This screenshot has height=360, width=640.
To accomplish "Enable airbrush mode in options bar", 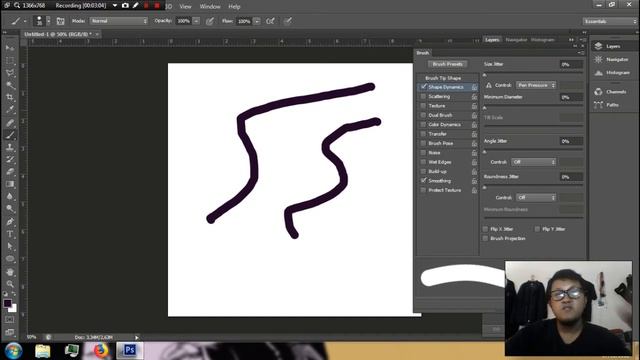I will 270,21.
